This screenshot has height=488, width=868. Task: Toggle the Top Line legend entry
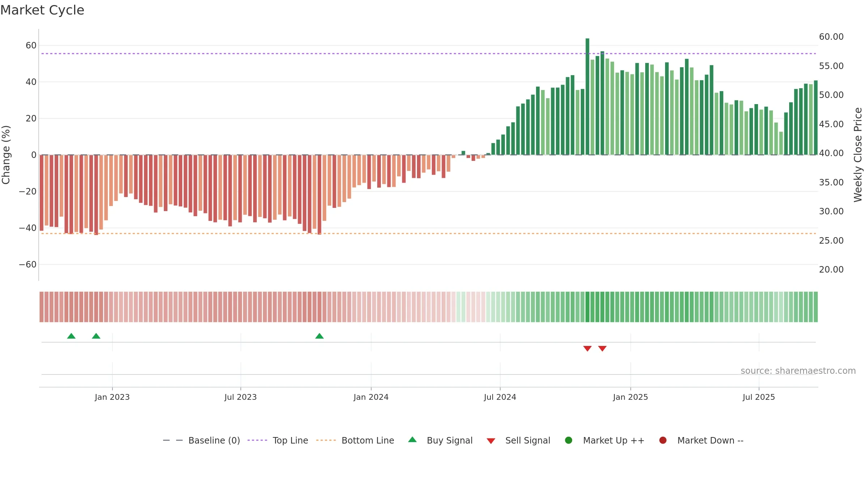[278, 440]
